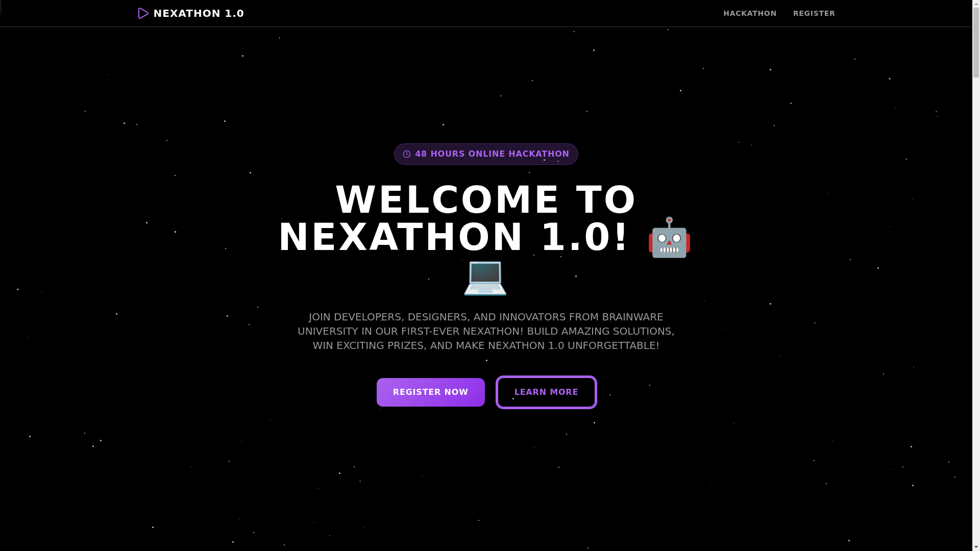Viewport: 980px width, 551px height.
Task: Open the HACKATHON nav item
Action: tap(750, 13)
